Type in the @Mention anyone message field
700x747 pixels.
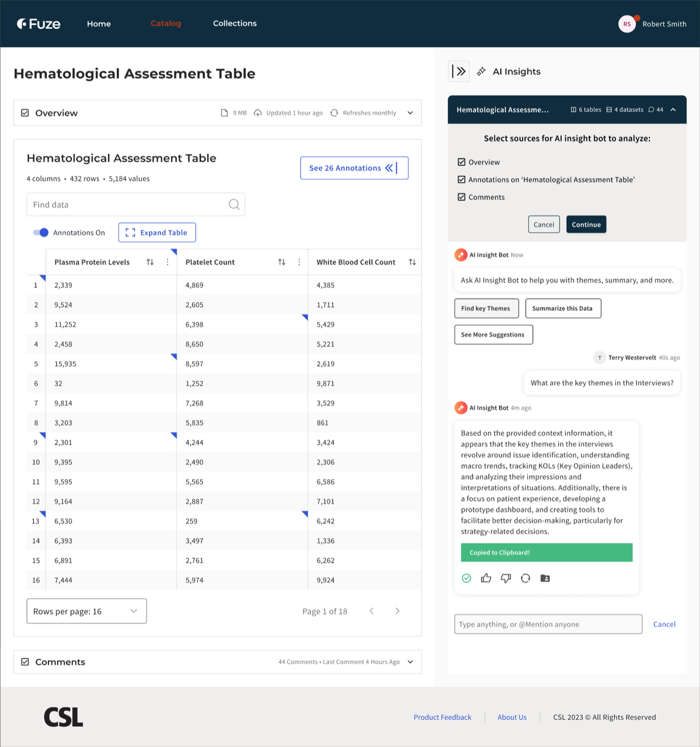pos(548,624)
